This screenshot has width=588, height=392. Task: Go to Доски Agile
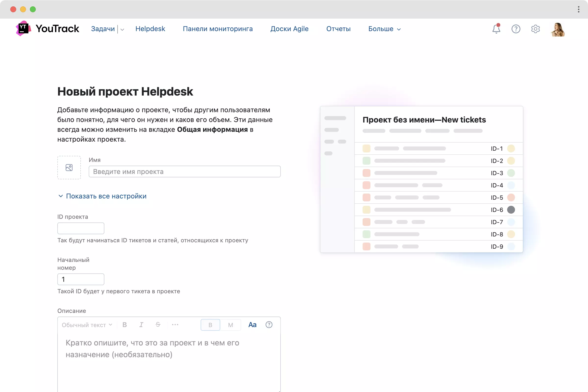[x=289, y=29]
